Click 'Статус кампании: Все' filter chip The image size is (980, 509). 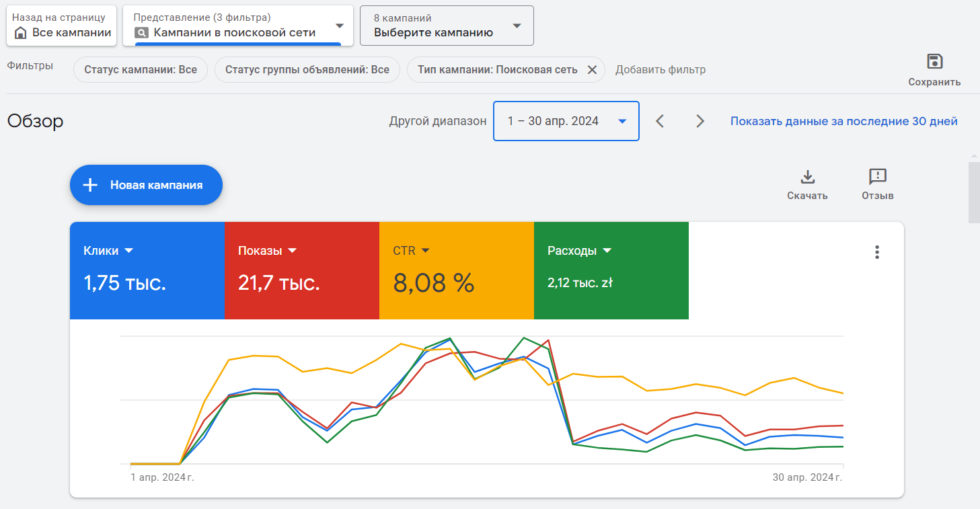click(141, 70)
